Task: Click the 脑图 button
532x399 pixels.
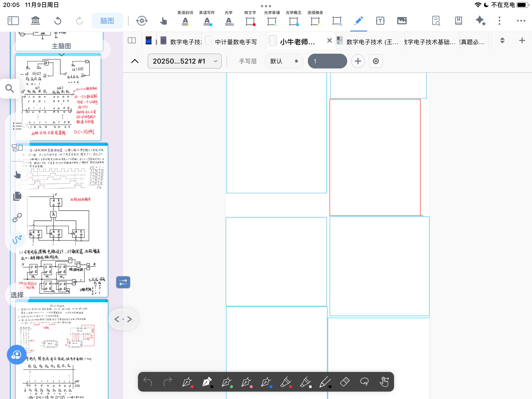Action: click(x=107, y=21)
